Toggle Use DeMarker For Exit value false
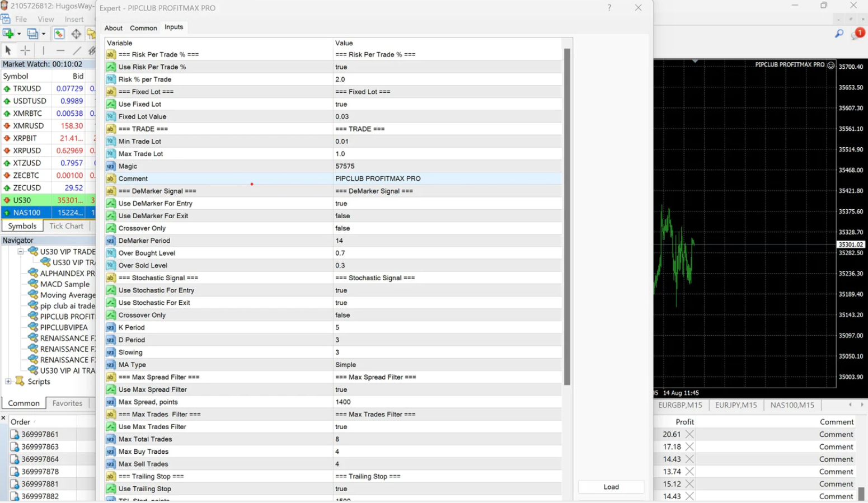Screen dimensions: 868x503 (x=342, y=216)
